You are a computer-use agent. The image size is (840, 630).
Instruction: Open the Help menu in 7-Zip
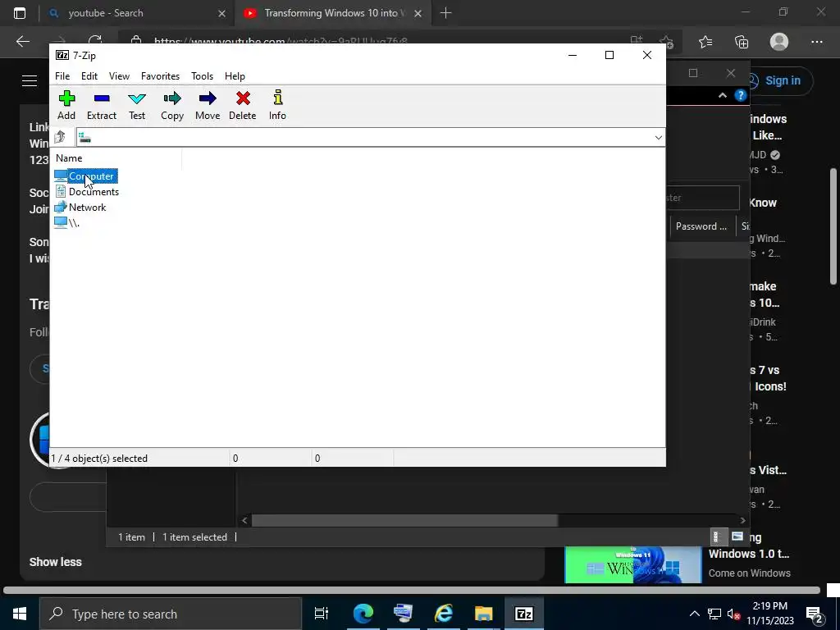(235, 76)
